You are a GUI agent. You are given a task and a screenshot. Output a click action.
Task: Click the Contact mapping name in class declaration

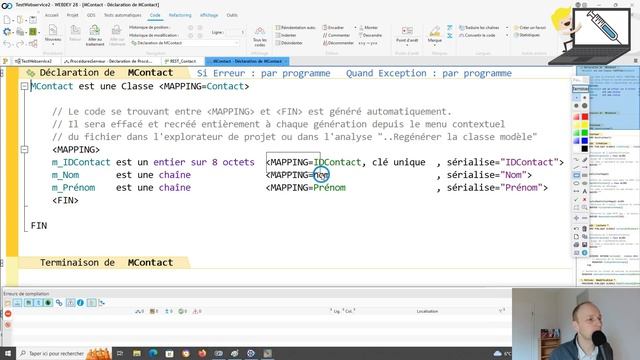[224, 86]
